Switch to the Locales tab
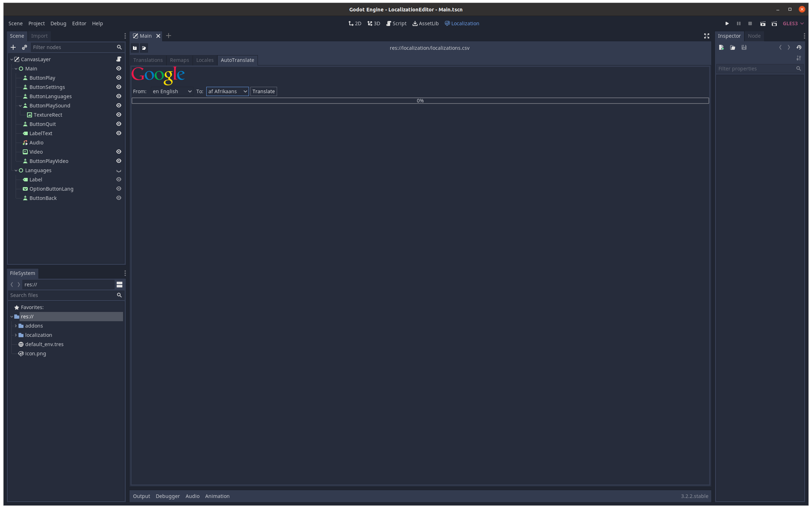 [205, 60]
